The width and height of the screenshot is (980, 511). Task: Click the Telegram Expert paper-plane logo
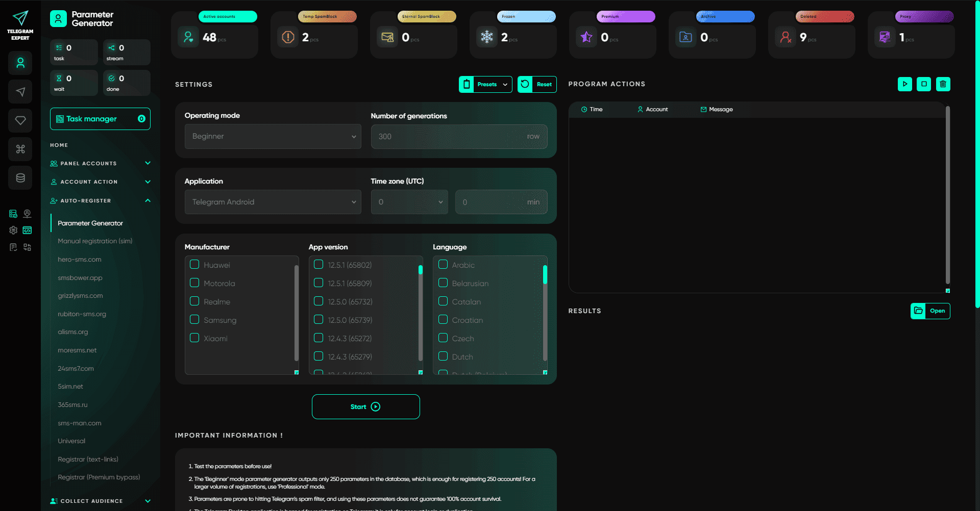[20, 18]
